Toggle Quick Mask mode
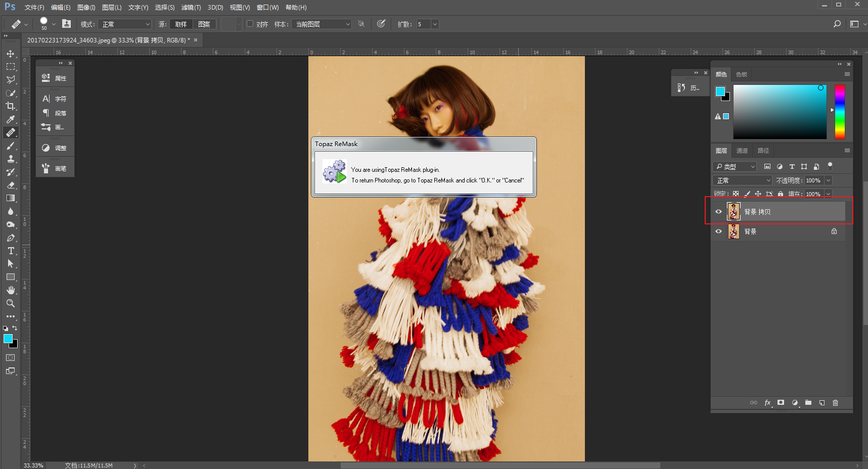The width and height of the screenshot is (868, 469). pos(10,357)
